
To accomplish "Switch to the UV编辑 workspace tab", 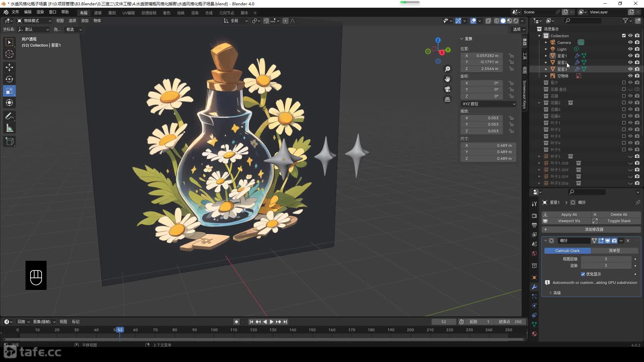I will click(x=128, y=13).
